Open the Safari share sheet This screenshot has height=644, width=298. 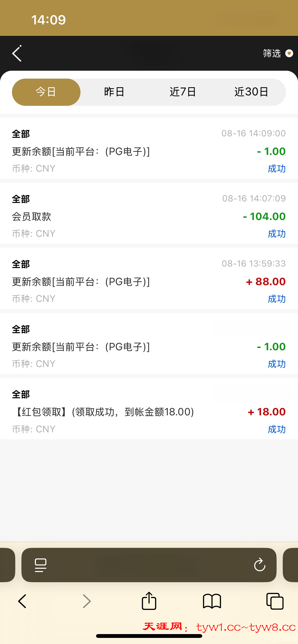(x=149, y=601)
